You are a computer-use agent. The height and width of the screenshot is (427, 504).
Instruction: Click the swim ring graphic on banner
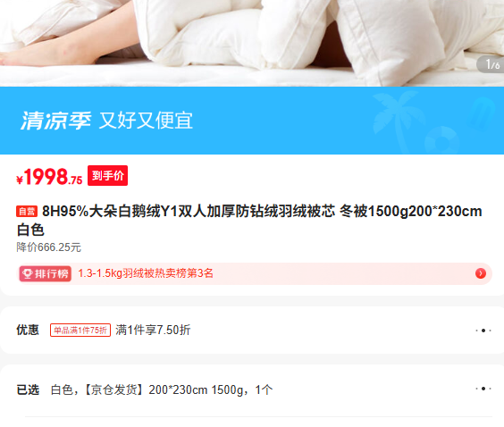443,140
